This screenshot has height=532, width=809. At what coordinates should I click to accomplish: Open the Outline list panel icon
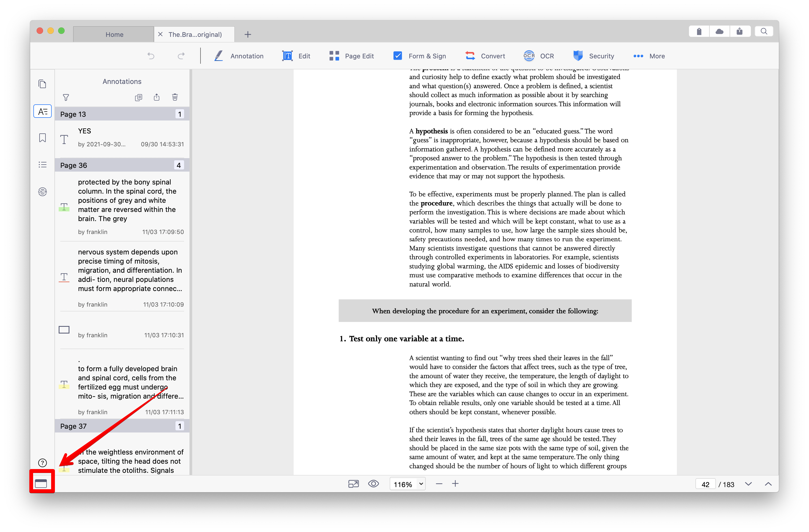coord(42,165)
